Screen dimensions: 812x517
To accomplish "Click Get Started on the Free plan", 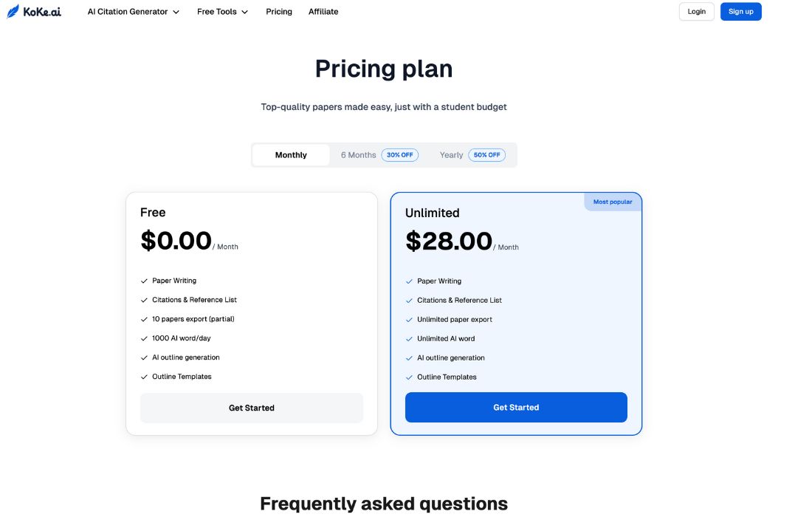I will tap(252, 408).
